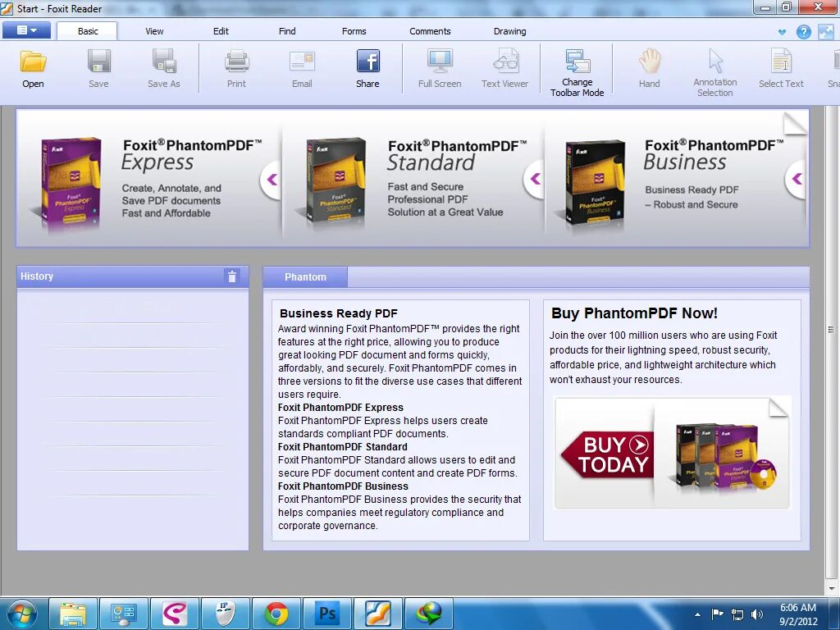The width and height of the screenshot is (840, 630).
Task: Clear history with the trash icon
Action: (x=232, y=276)
